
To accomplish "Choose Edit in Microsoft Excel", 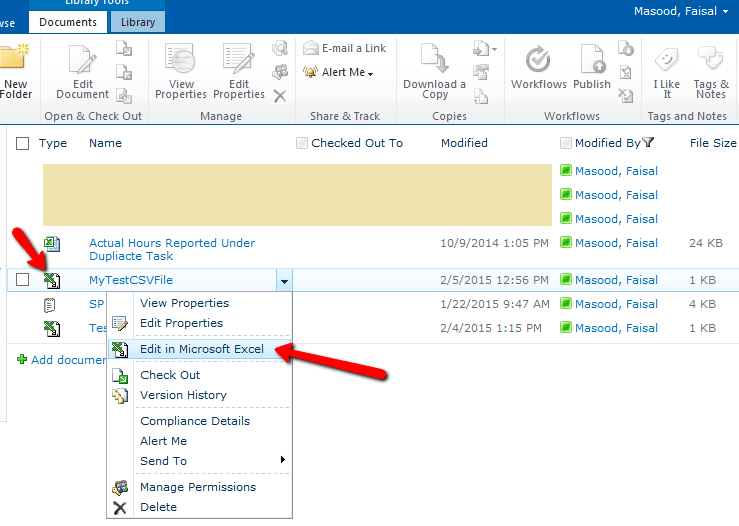I will click(x=202, y=349).
